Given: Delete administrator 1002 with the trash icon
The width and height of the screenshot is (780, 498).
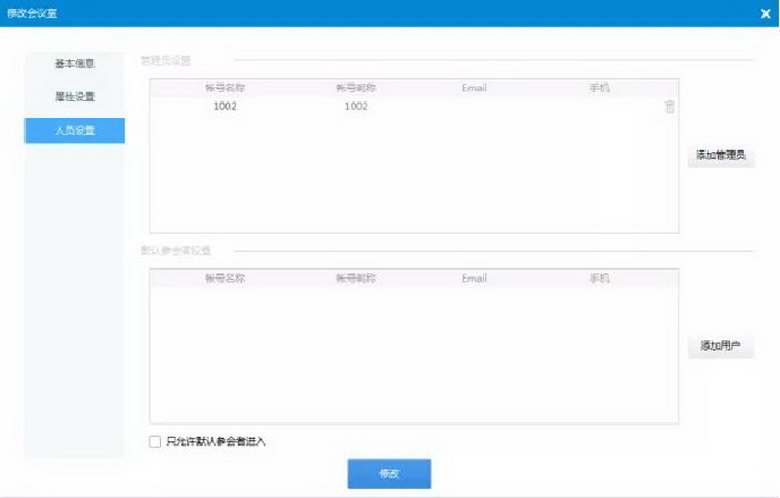Looking at the screenshot, I should (x=669, y=107).
